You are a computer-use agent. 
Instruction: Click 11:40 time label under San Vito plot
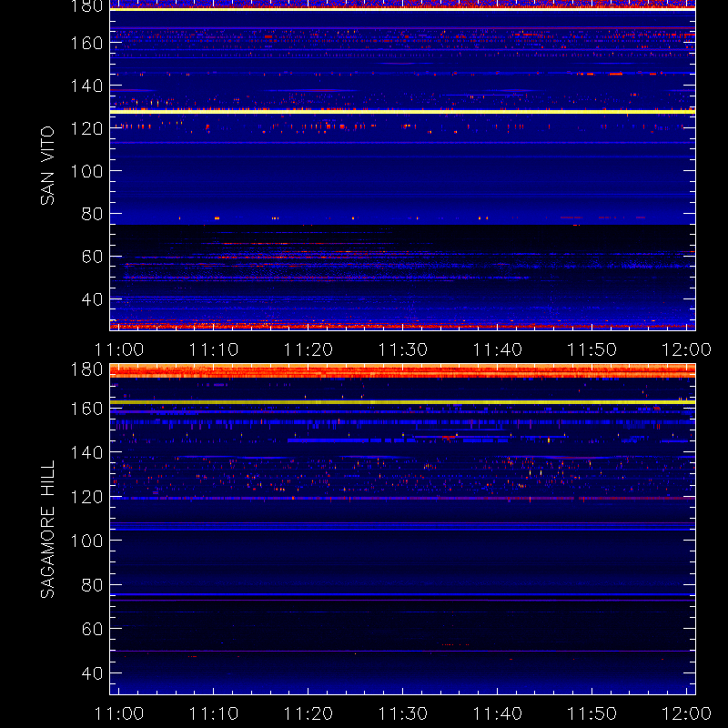[x=497, y=349]
